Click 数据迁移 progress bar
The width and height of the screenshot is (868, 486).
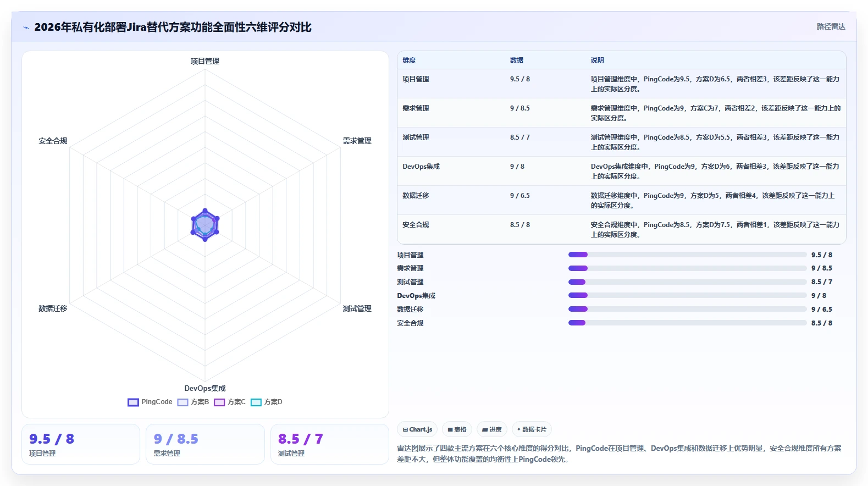tap(688, 309)
